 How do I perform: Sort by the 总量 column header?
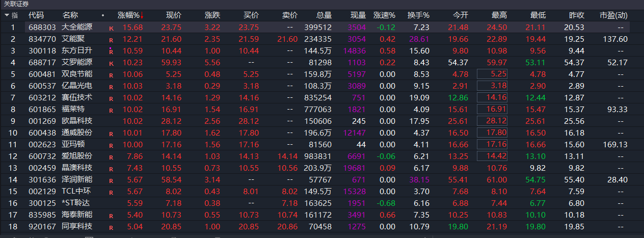[324, 15]
